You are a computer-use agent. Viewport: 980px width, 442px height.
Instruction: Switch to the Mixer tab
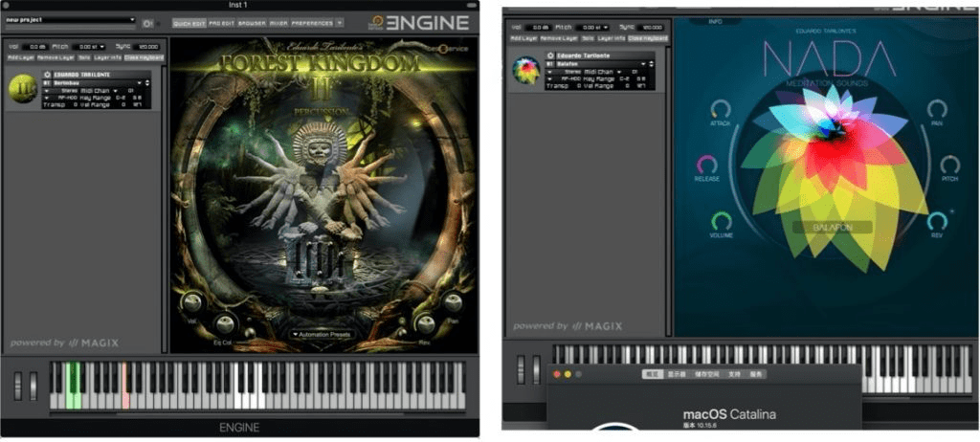tap(278, 23)
